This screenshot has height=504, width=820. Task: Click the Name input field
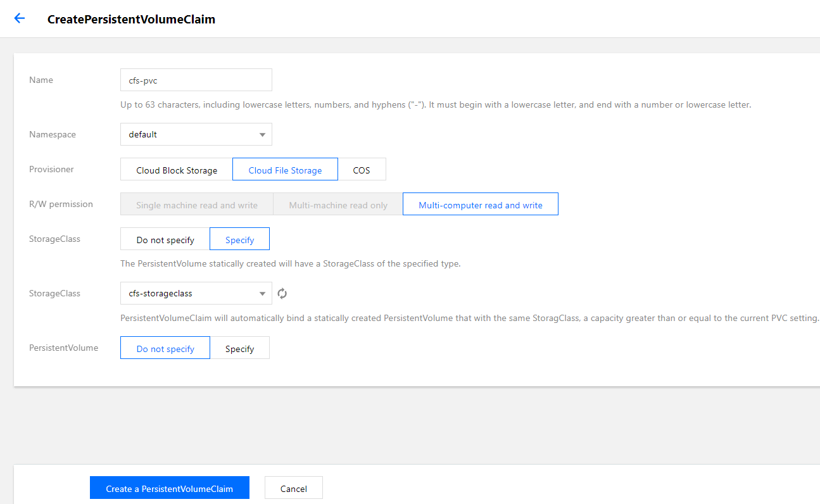click(x=196, y=80)
